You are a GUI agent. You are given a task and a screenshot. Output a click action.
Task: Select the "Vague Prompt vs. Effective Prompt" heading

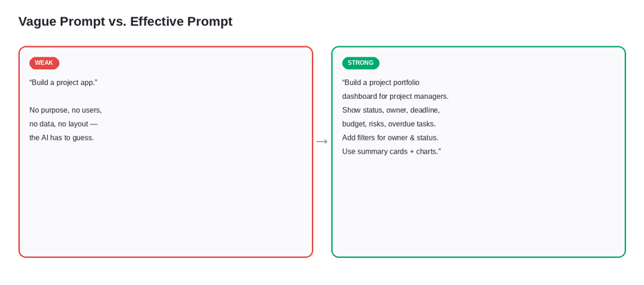coord(125,21)
